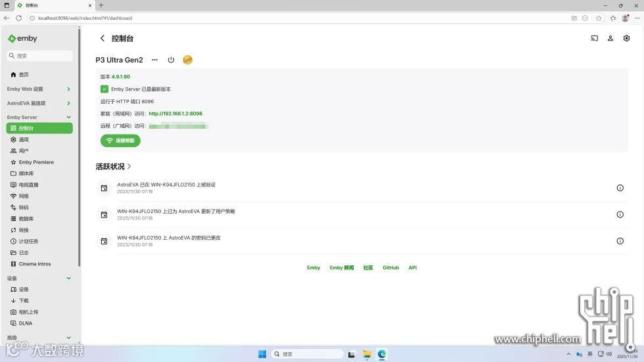Collapse Emby Server section

click(x=39, y=117)
